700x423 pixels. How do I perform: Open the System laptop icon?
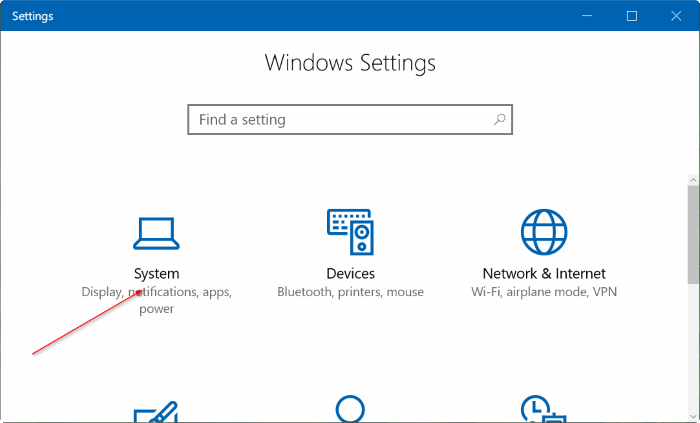pyautogui.click(x=156, y=233)
